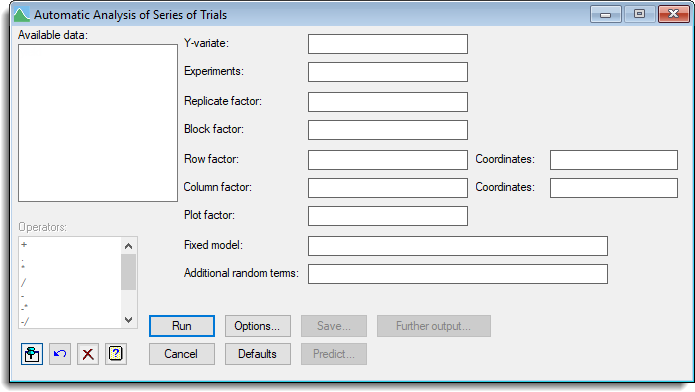Click the Cancel button
Screen dimensions: 695x392
click(x=182, y=354)
